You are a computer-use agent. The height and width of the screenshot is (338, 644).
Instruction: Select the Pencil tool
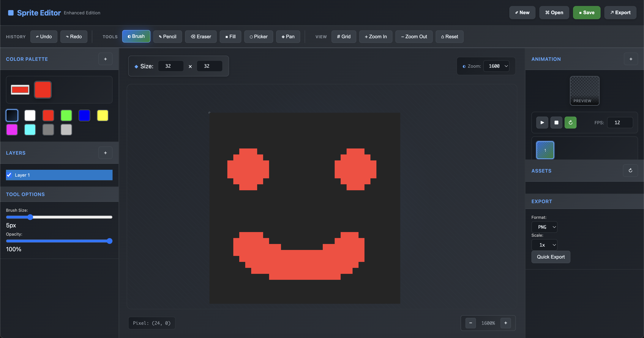(x=168, y=37)
